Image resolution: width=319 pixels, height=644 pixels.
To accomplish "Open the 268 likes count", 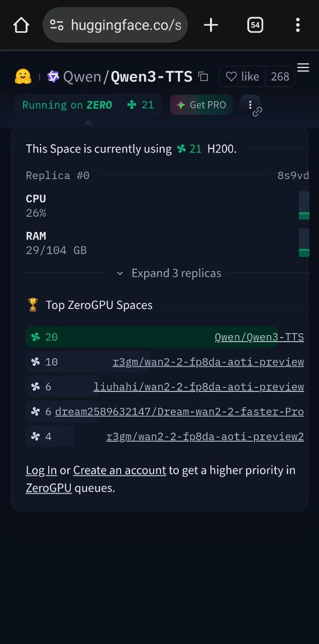I will tap(280, 76).
